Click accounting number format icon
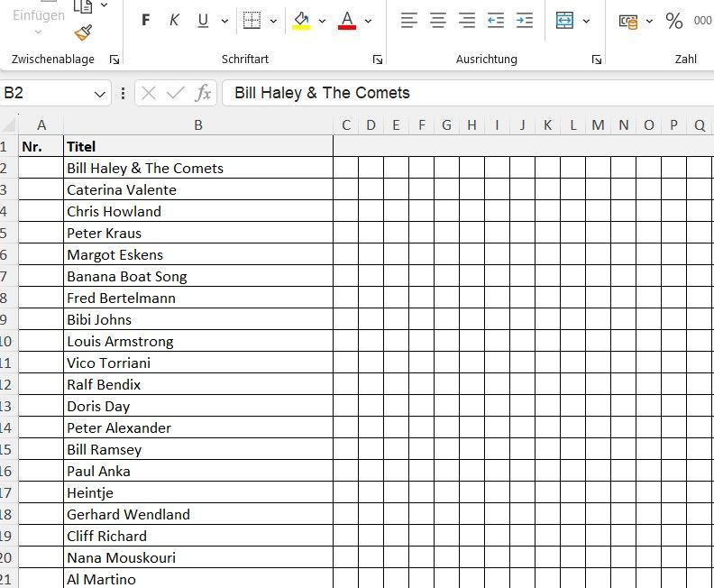714x588 pixels. pyautogui.click(x=628, y=21)
